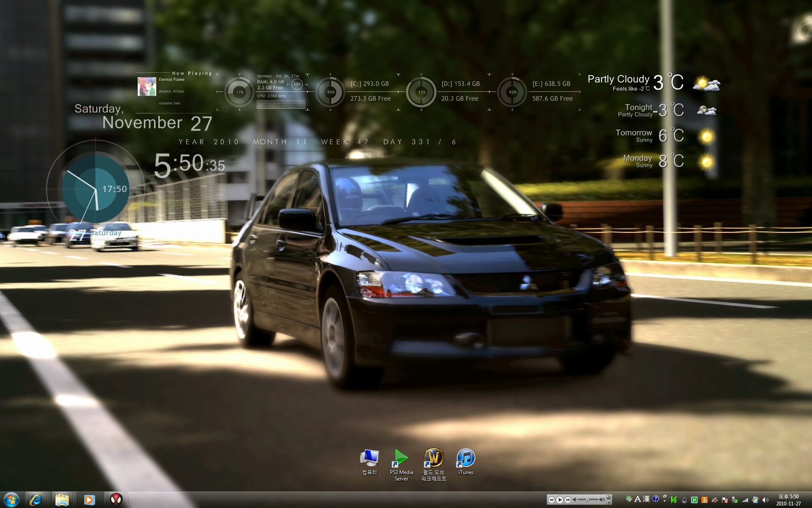
Task: Go to previous track in iTunes toolbar
Action: pyautogui.click(x=551, y=500)
